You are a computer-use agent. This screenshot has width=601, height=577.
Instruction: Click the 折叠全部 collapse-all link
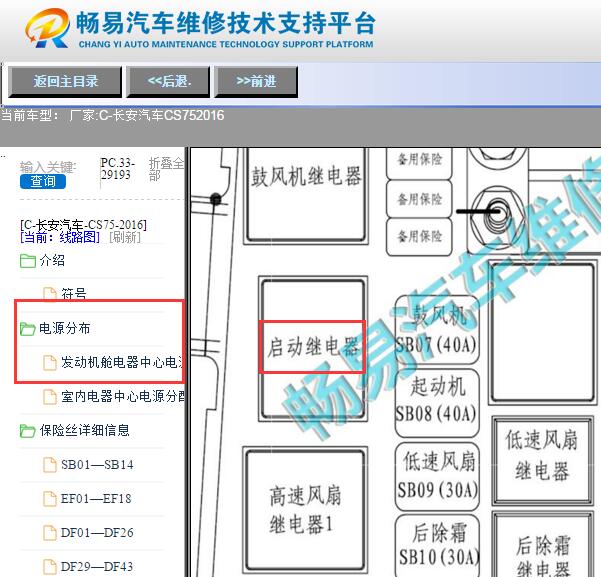click(x=166, y=169)
